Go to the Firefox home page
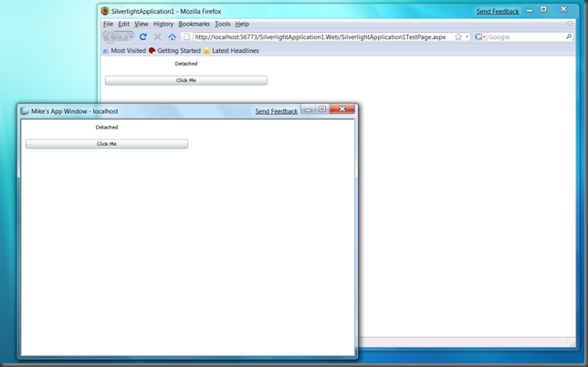 (173, 37)
